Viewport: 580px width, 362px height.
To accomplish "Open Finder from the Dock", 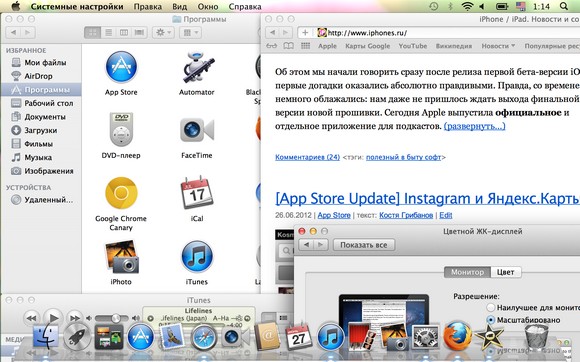I will click(45, 337).
